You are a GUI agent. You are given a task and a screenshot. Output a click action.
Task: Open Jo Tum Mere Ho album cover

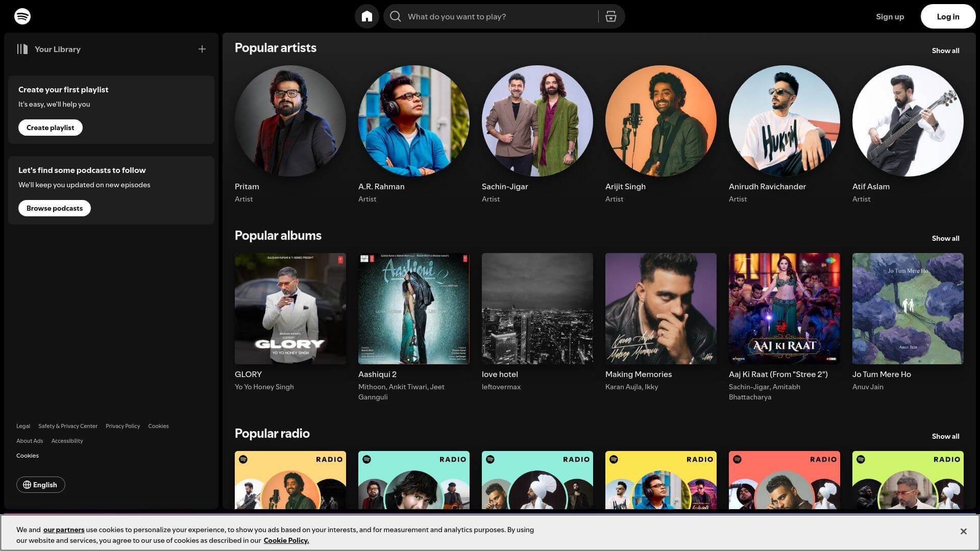[908, 309]
